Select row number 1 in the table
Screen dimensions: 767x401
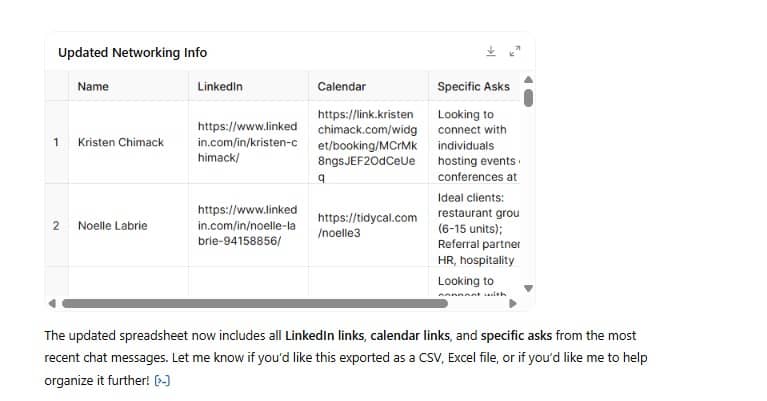[56, 142]
